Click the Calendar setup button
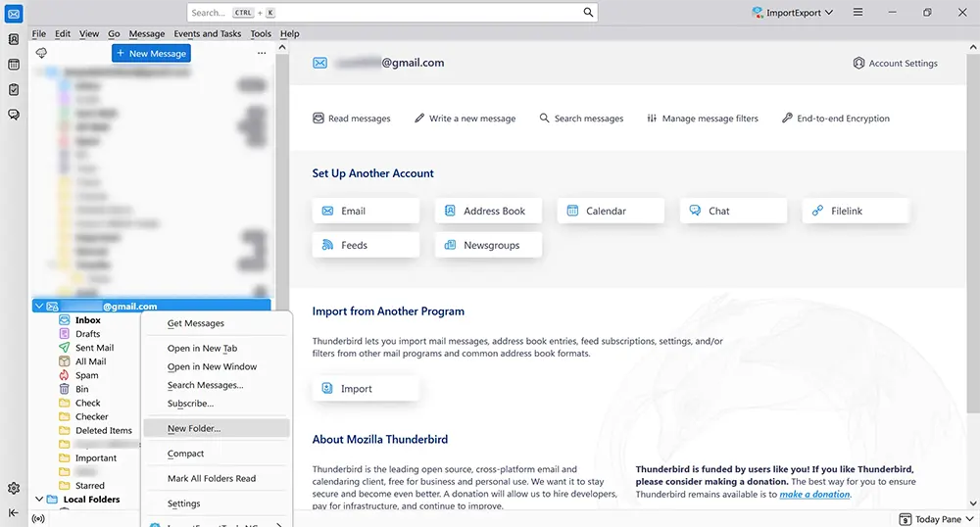The image size is (980, 527). tap(611, 211)
